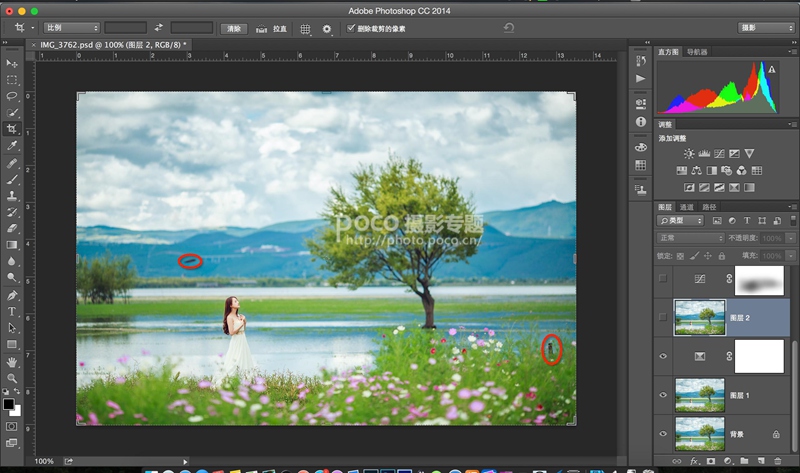The image size is (800, 473).
Task: Delete layer with the trash icon
Action: (x=778, y=461)
